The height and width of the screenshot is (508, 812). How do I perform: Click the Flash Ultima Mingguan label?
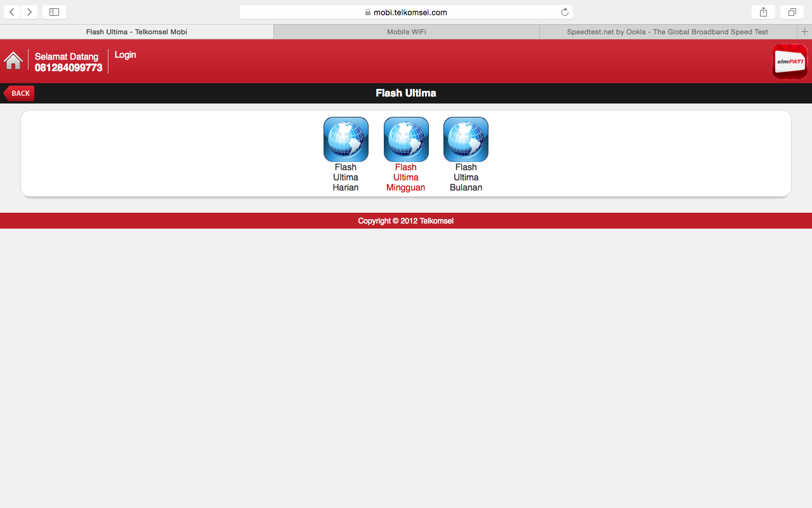(x=406, y=177)
